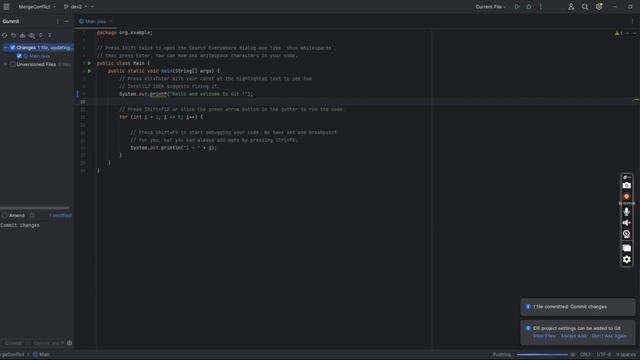The width and height of the screenshot is (640, 360).
Task: Open the Current File run configuration dropdown
Action: tap(491, 7)
